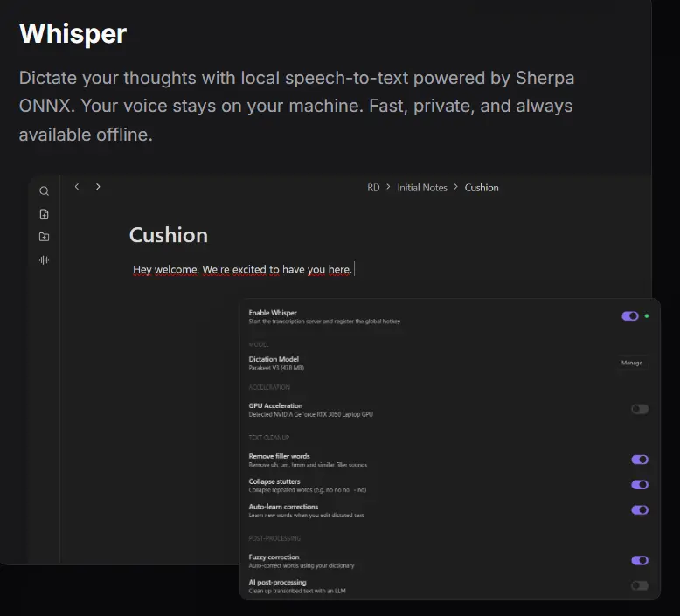The width and height of the screenshot is (680, 616).
Task: Toggle Collapse stutters switch
Action: pos(640,485)
